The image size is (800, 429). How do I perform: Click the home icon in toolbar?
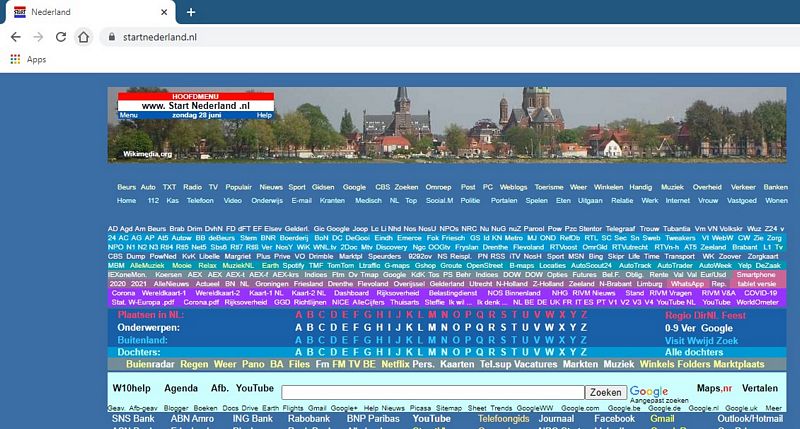pos(83,37)
